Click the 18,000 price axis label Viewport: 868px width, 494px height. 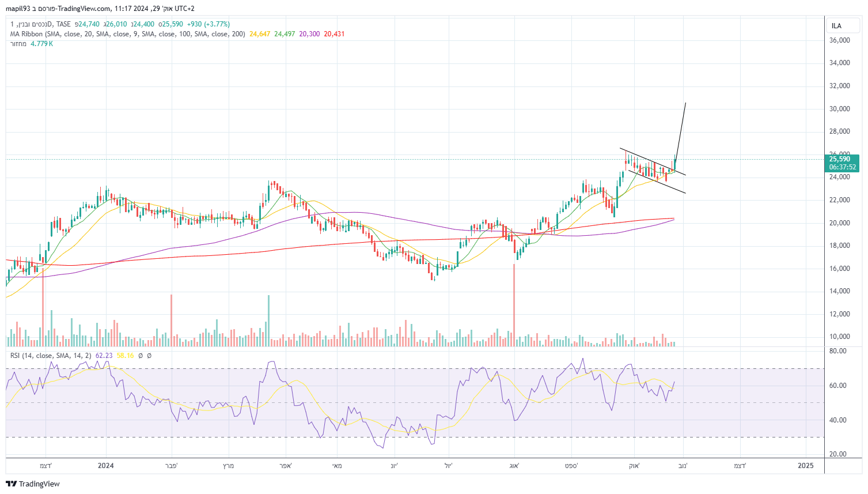point(840,246)
